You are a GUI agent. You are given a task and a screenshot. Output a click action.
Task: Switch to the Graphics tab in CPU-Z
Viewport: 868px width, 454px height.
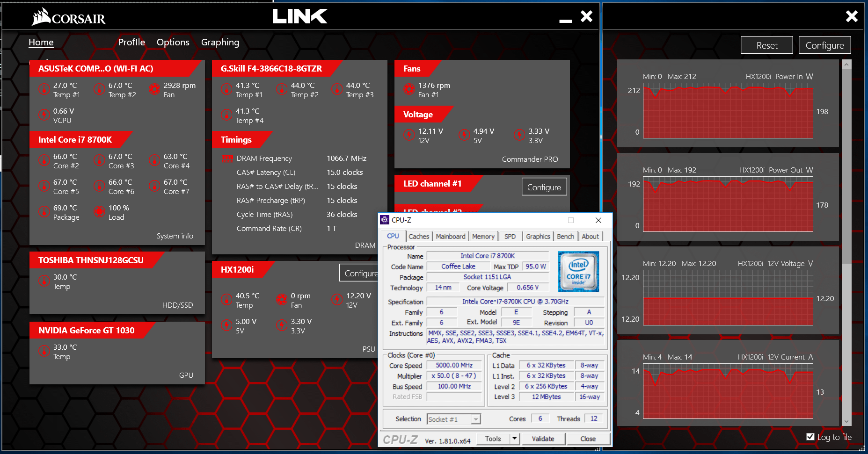(538, 237)
